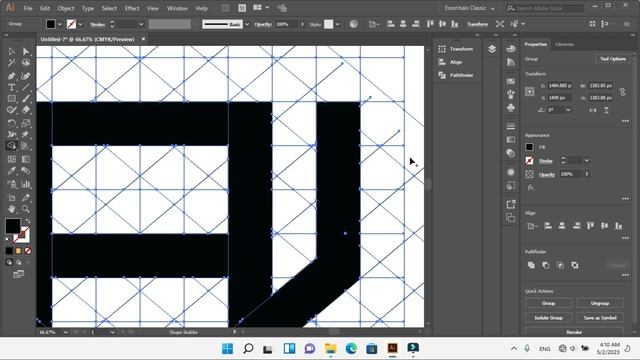This screenshot has height=360, width=640.
Task: Select the Scale tool
Action: (26, 123)
